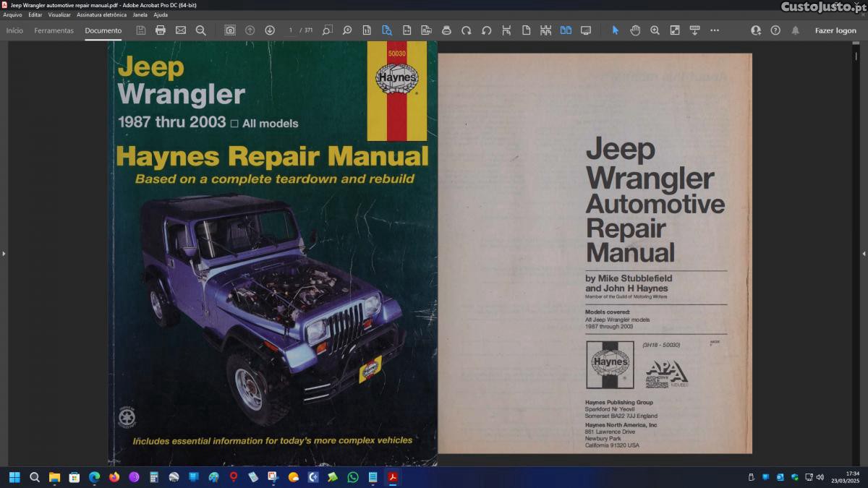868x488 pixels.
Task: Click the Adobe Acrobat taskbar icon
Action: tap(393, 477)
